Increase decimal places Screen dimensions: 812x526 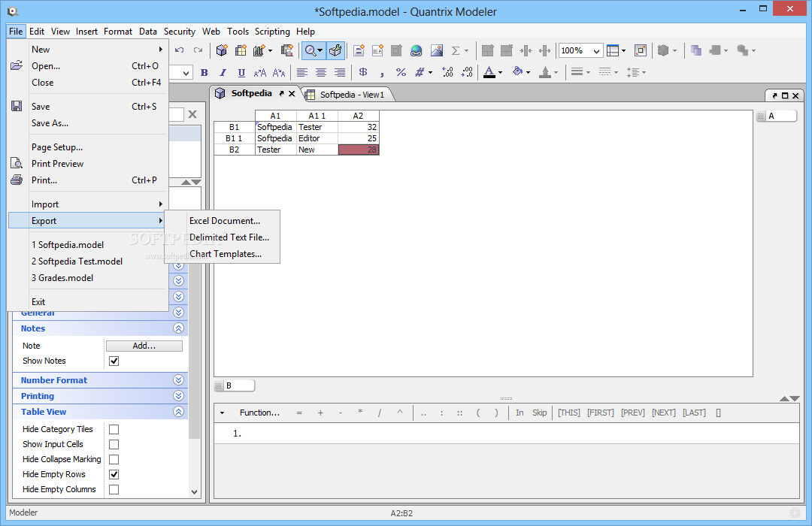click(448, 72)
